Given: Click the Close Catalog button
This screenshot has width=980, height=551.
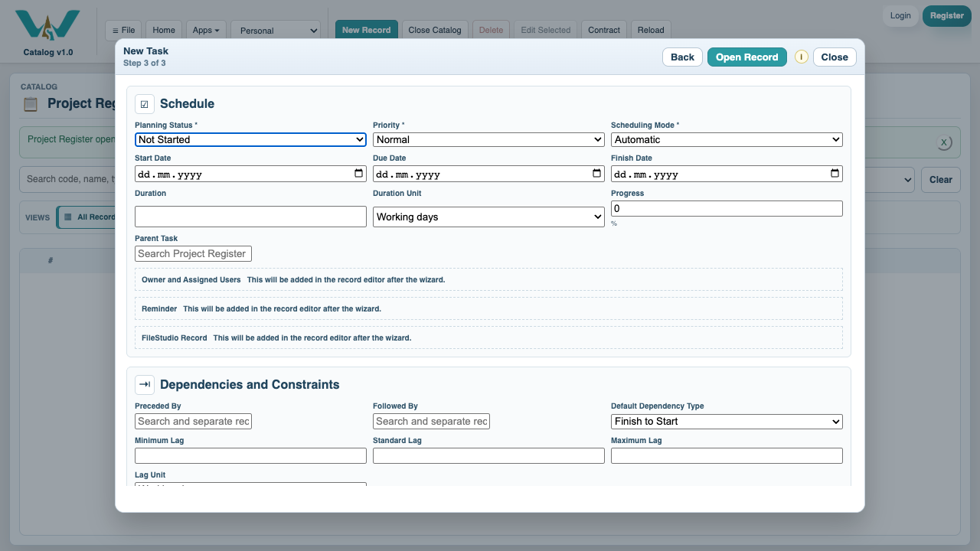Looking at the screenshot, I should (435, 31).
